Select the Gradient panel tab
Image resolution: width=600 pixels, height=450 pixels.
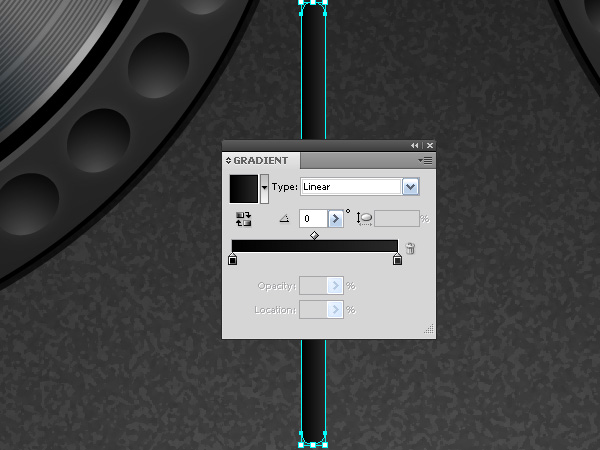click(x=261, y=160)
